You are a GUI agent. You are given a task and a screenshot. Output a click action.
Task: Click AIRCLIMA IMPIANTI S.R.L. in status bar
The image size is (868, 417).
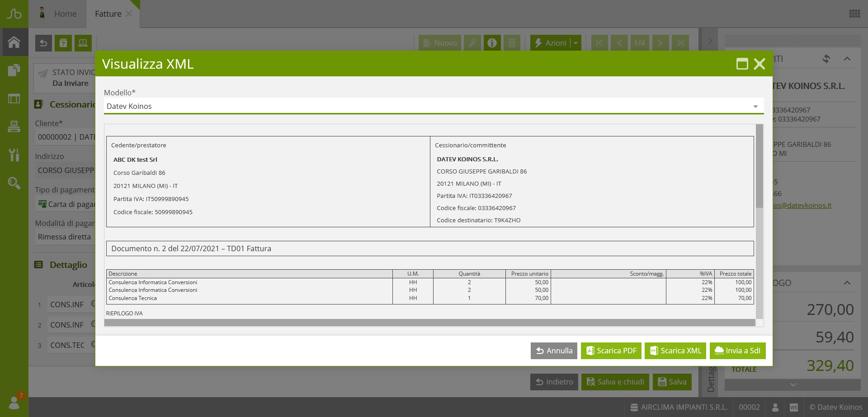coord(679,407)
